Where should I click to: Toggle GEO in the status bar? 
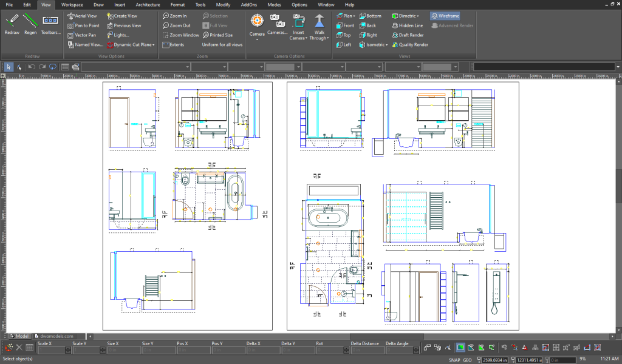point(467,360)
